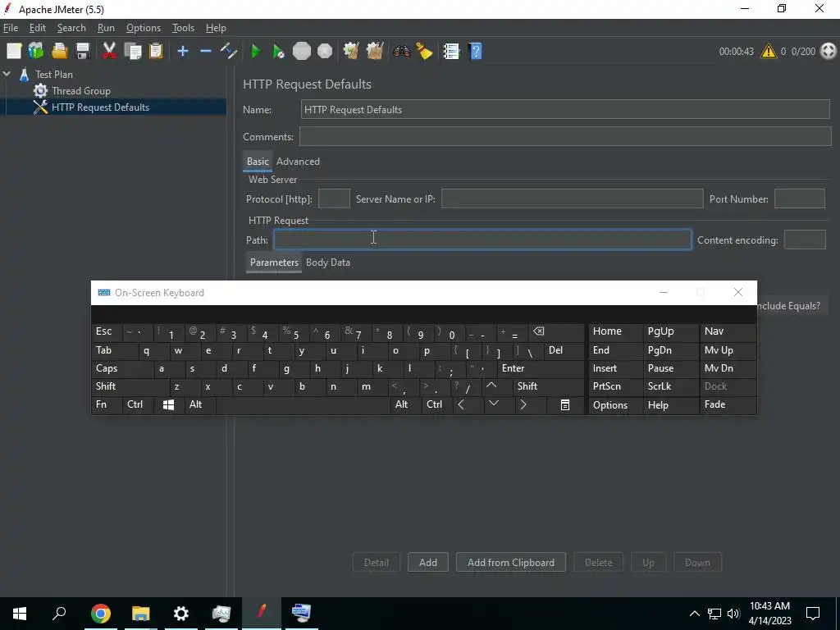The height and width of the screenshot is (630, 840).
Task: Click the Content encoding field
Action: coord(805,240)
